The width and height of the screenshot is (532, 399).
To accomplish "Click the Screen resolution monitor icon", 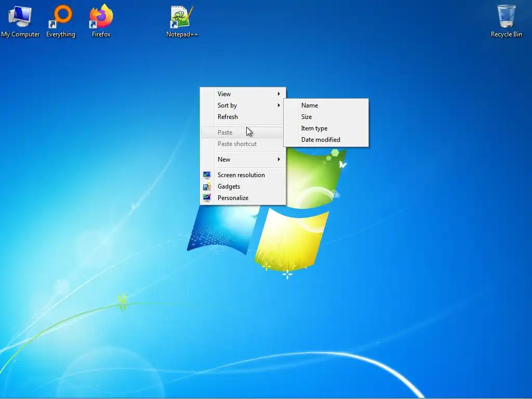I will pyautogui.click(x=207, y=175).
